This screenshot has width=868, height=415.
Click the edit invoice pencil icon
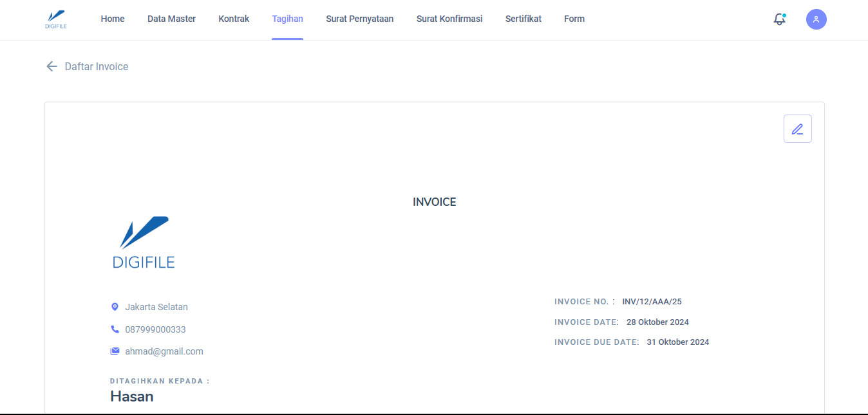(x=798, y=129)
